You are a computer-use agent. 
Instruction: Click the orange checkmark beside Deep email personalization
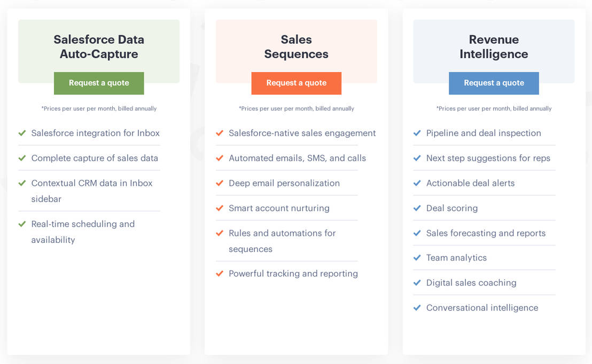coord(220,183)
